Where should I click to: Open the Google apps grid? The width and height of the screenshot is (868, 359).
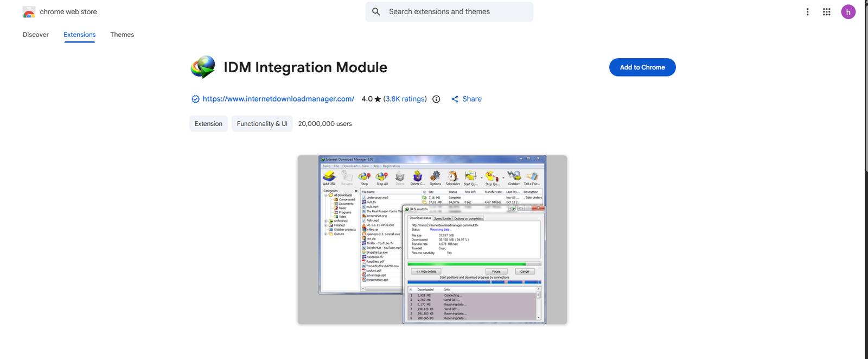click(826, 12)
